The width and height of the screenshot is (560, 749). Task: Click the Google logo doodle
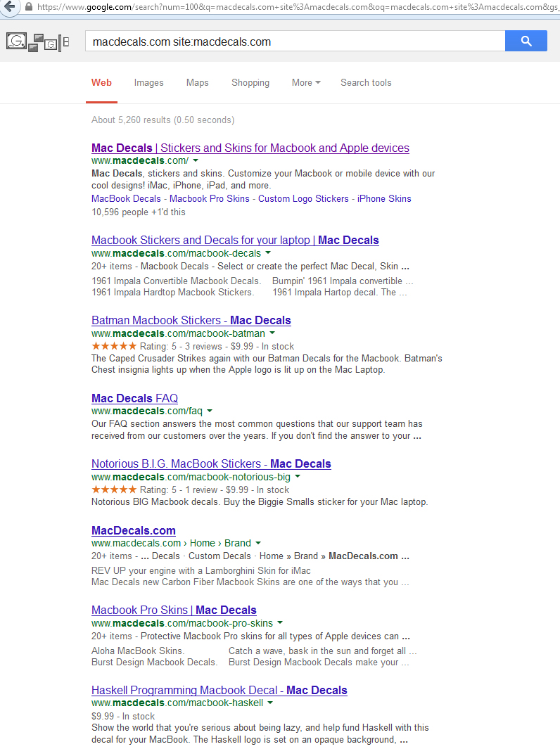pos(38,42)
